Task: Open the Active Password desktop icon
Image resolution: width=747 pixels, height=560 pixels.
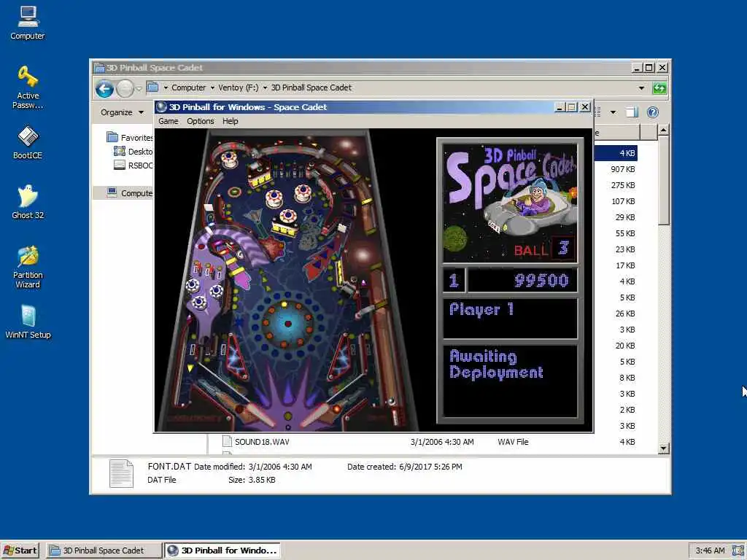Action: pos(28,87)
